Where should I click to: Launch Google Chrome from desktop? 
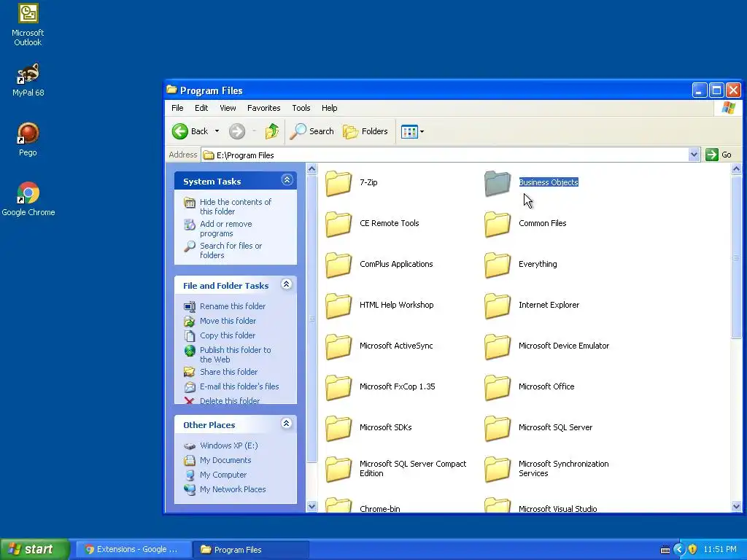click(x=28, y=199)
